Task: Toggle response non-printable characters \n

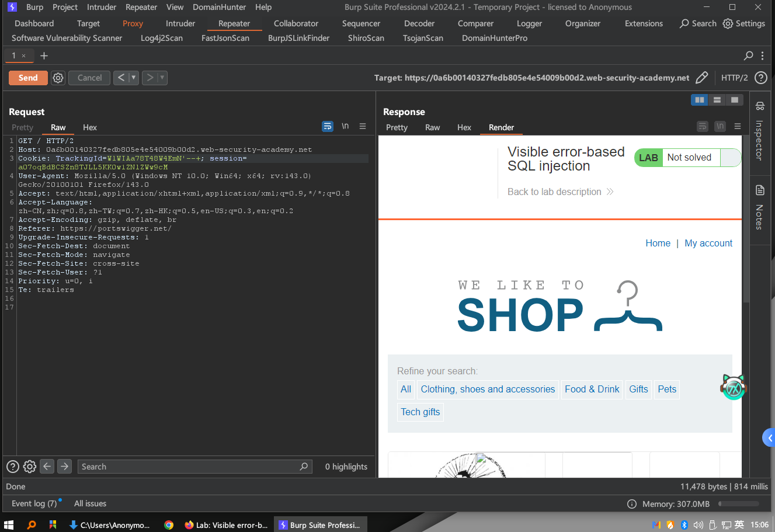Action: click(x=720, y=126)
